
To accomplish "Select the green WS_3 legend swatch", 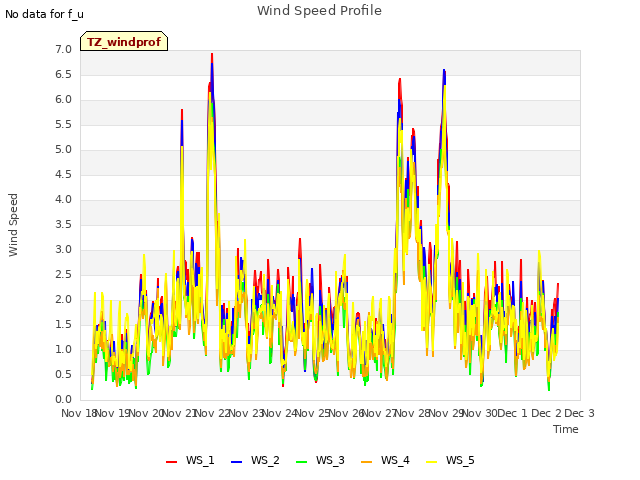I will coord(301,461).
